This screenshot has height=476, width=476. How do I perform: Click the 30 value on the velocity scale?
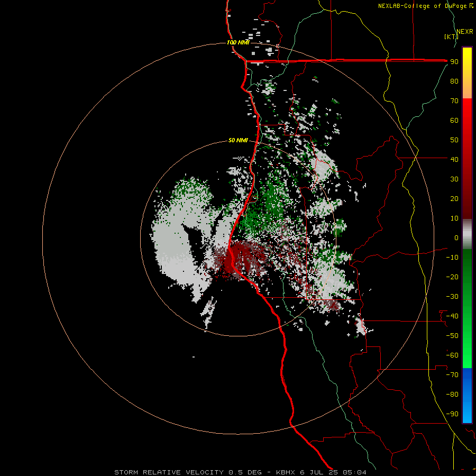point(454,179)
